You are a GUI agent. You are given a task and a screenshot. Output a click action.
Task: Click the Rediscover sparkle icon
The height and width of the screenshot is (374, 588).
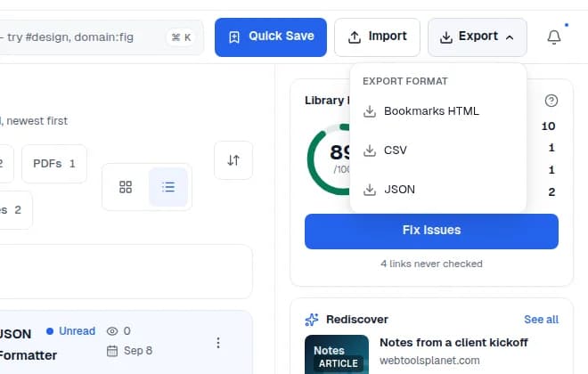(312, 320)
